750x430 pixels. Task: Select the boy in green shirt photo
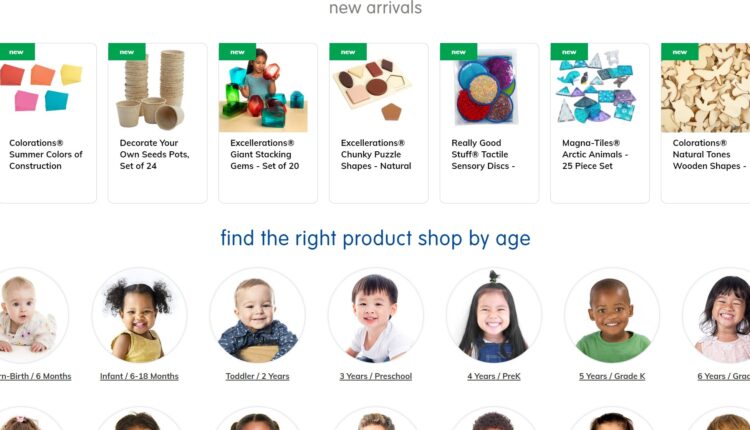click(x=612, y=315)
